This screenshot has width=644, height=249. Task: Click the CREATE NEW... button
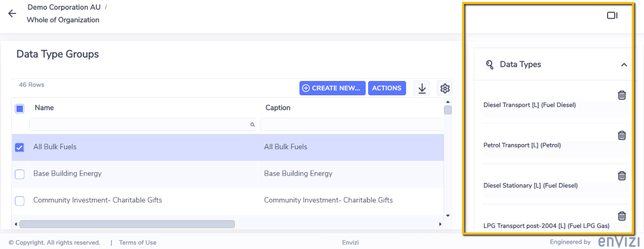coord(332,88)
